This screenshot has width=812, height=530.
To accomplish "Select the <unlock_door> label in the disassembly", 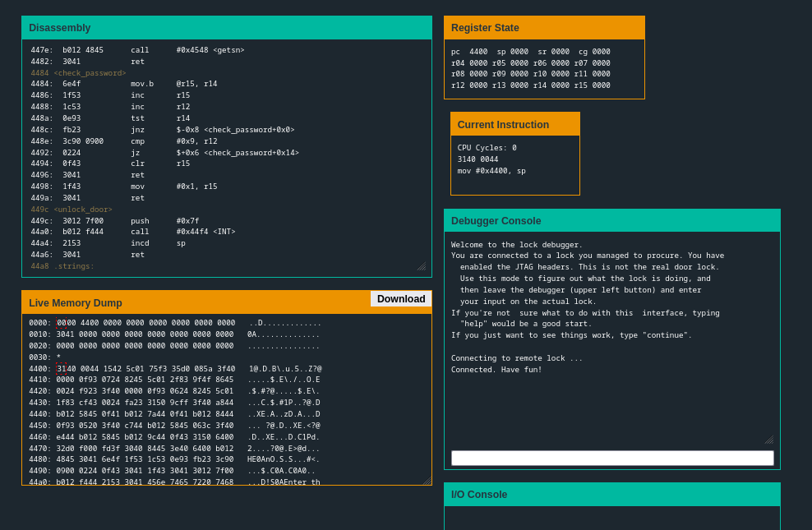I will (83, 209).
